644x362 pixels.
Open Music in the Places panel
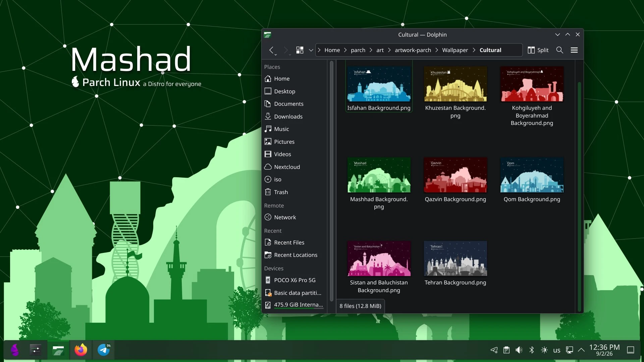pyautogui.click(x=294, y=129)
